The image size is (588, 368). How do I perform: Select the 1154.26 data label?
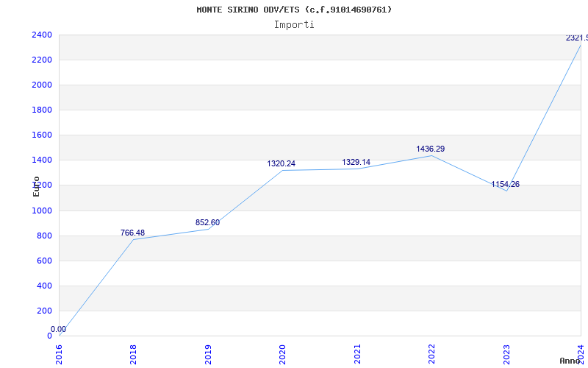pyautogui.click(x=505, y=185)
